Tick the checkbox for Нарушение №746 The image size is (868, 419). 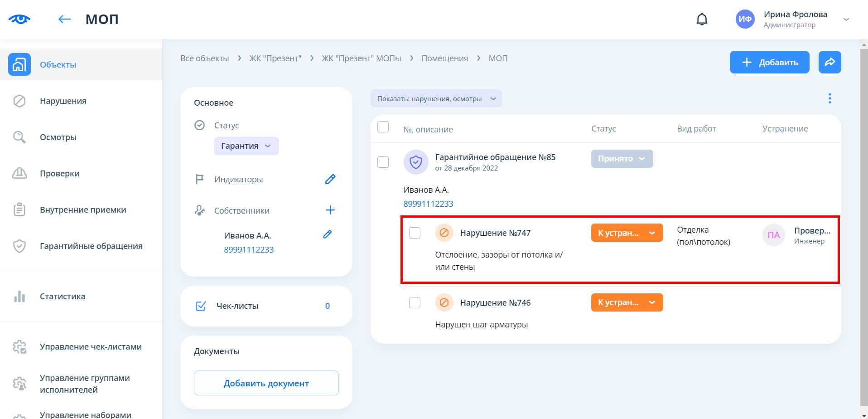[x=415, y=302]
